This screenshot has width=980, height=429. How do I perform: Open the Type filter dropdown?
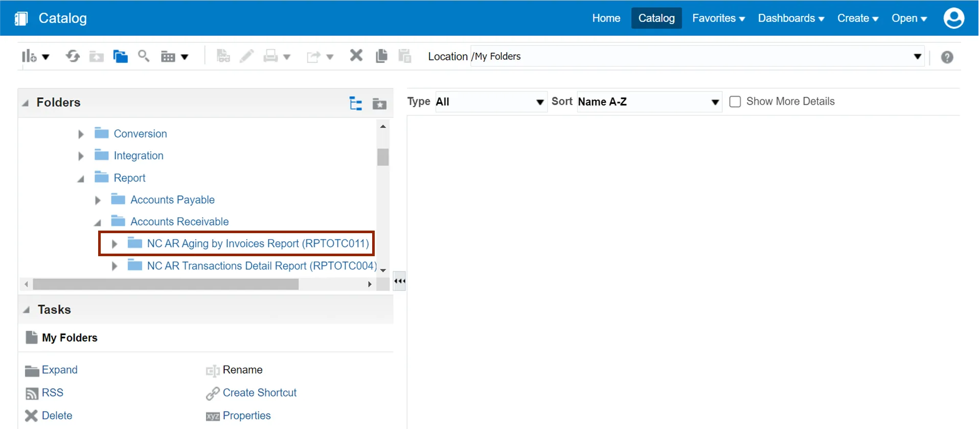point(490,102)
